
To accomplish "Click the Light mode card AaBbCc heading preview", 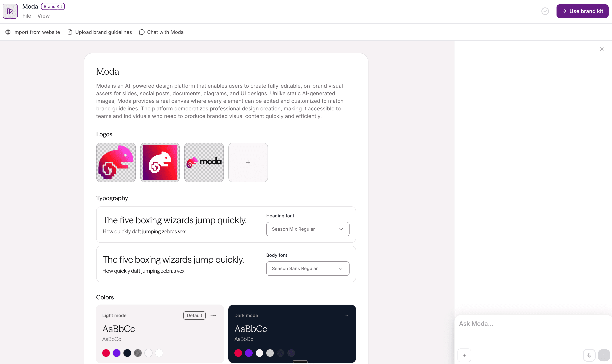I will click(118, 329).
